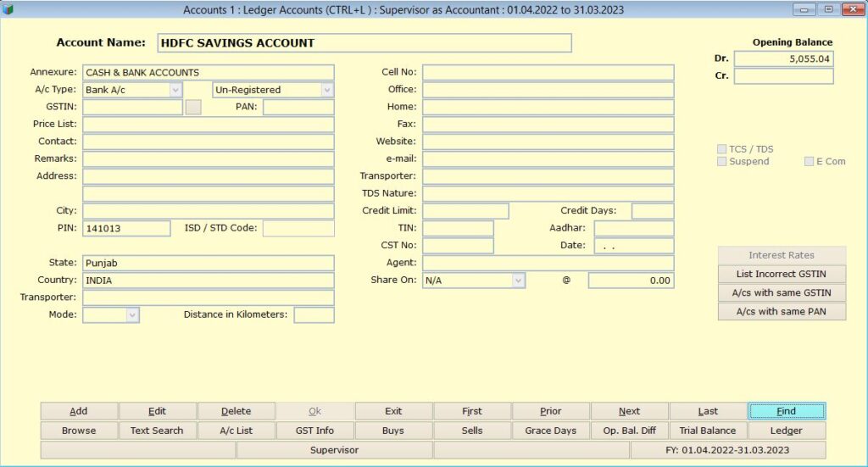Image resolution: width=868 pixels, height=467 pixels.
Task: Open the Trial Balance
Action: (708, 431)
